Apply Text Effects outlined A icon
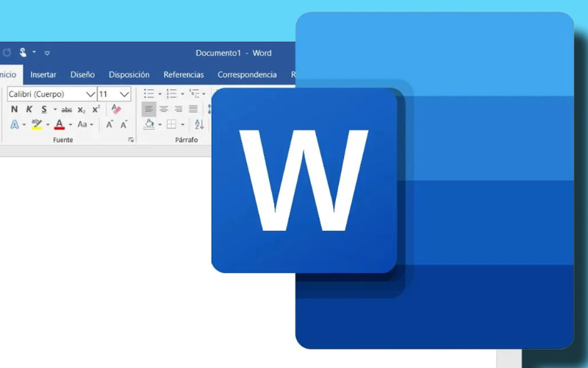The image size is (588, 368). pyautogui.click(x=14, y=124)
